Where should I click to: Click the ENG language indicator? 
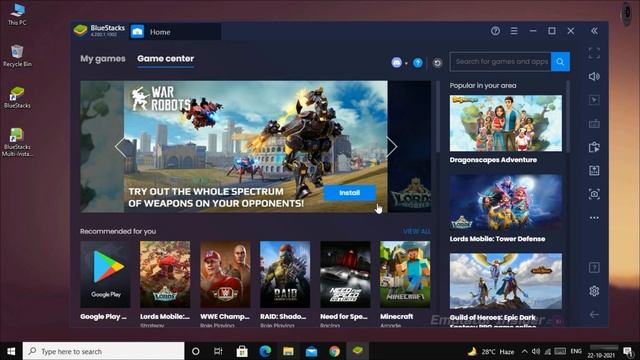pos(576,351)
